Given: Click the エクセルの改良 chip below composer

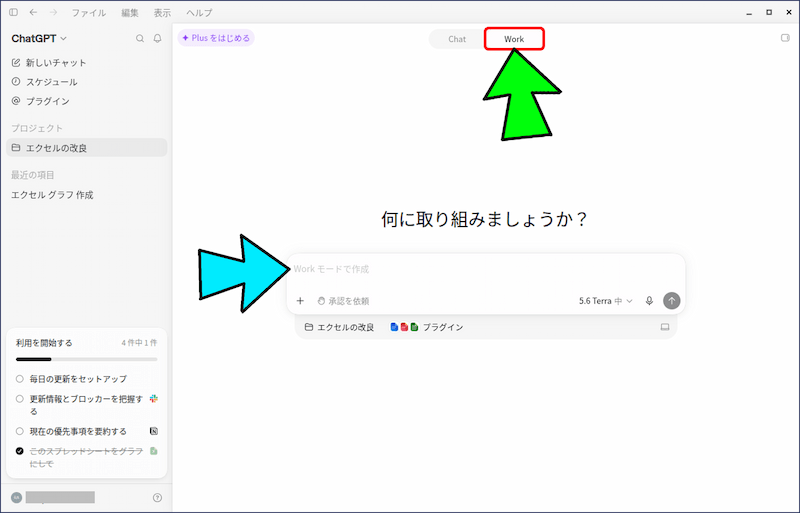Looking at the screenshot, I should coord(339,327).
